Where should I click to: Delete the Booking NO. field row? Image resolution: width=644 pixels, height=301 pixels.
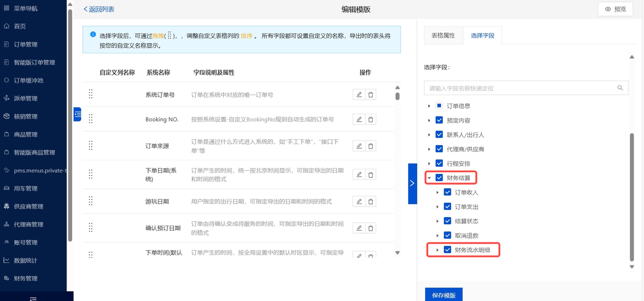pos(371,119)
